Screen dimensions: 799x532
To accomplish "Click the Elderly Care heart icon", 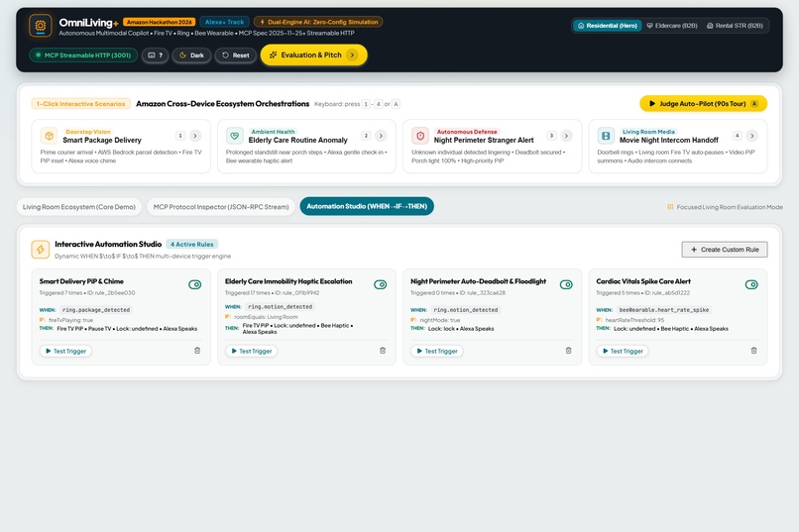I will [234, 136].
